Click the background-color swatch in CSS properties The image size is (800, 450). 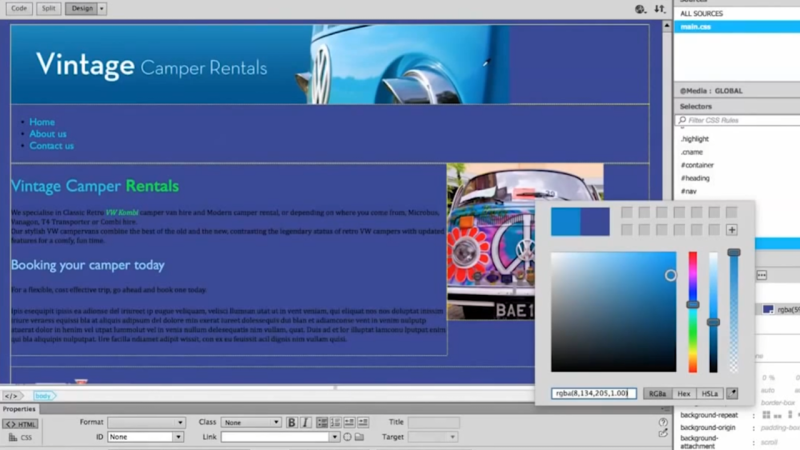coord(768,309)
